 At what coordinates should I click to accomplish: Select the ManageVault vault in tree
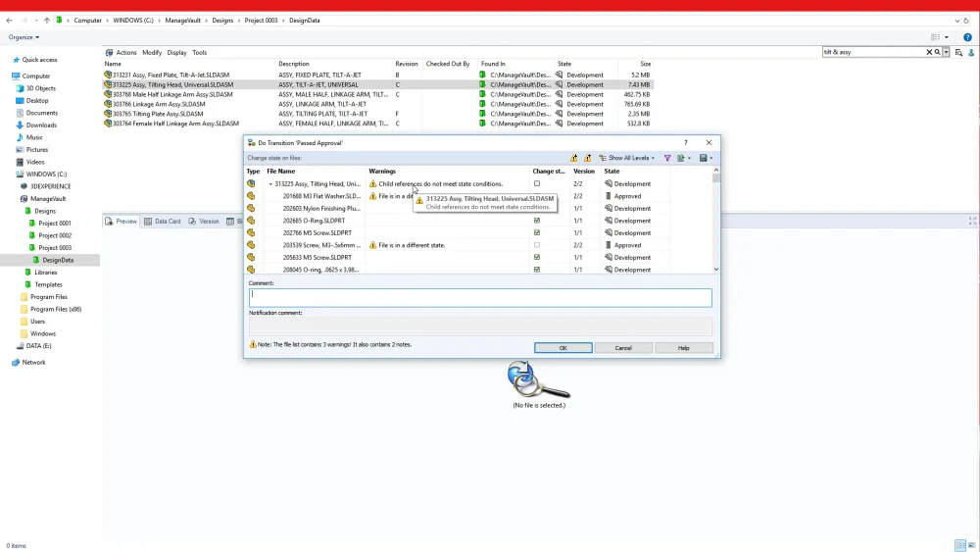48,199
